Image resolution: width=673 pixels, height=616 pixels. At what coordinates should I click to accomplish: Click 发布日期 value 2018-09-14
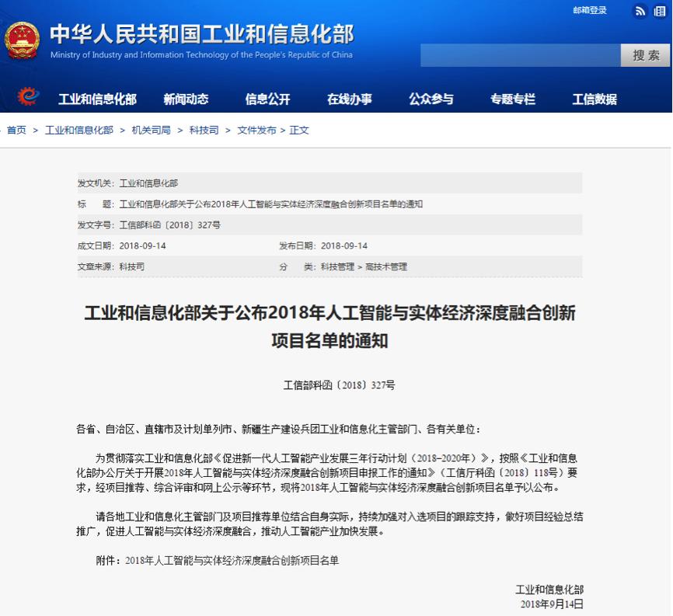344,245
